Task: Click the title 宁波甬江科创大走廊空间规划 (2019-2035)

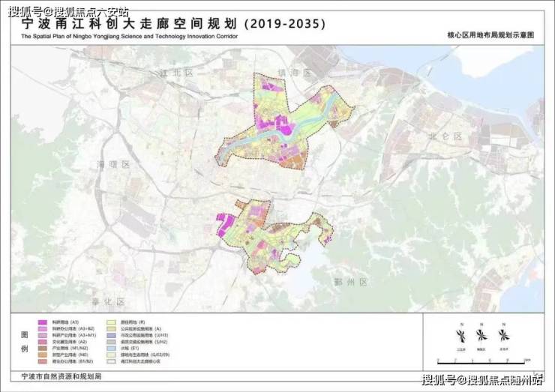Action: click(173, 24)
